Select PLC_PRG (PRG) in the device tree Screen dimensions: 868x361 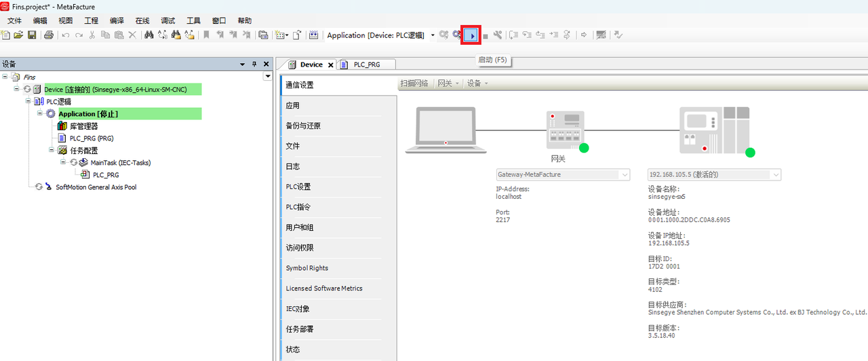(91, 138)
